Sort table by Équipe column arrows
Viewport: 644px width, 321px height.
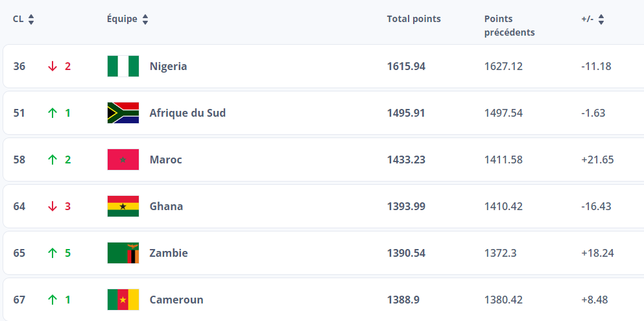click(145, 19)
